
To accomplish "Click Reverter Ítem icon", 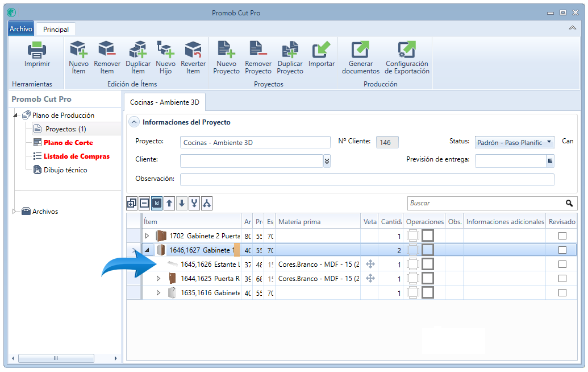I will (x=193, y=50).
